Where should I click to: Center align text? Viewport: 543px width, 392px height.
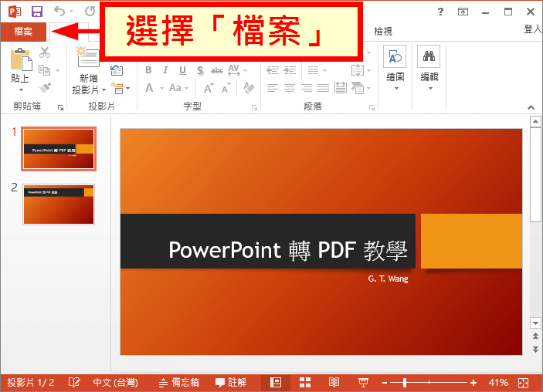tap(290, 88)
